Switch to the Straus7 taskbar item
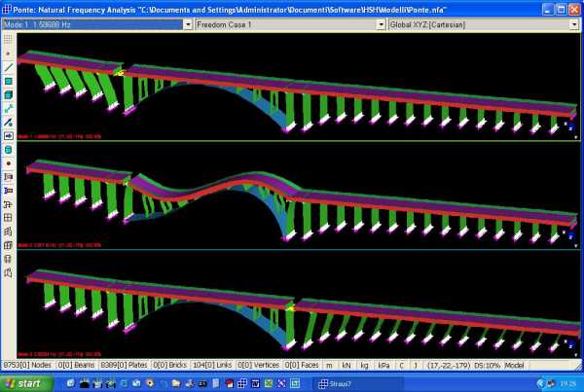 click(x=346, y=383)
